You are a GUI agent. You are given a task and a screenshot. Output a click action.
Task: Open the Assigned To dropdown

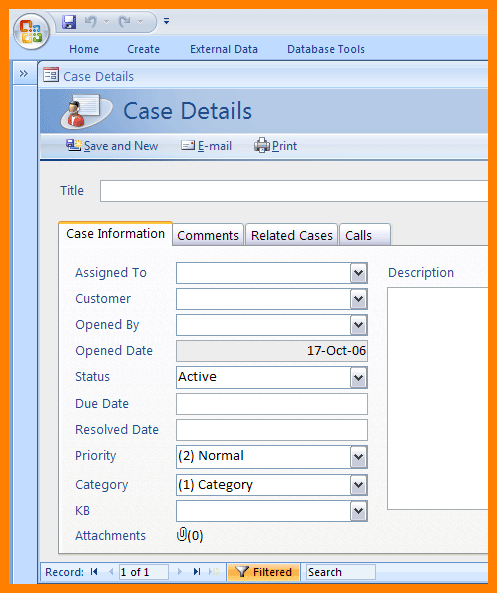pos(359,273)
